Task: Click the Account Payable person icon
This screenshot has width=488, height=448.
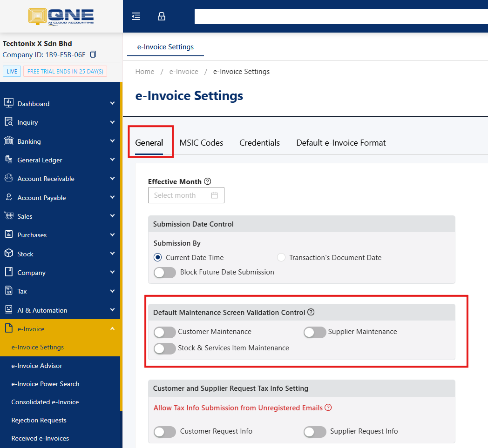Action: pyautogui.click(x=9, y=197)
